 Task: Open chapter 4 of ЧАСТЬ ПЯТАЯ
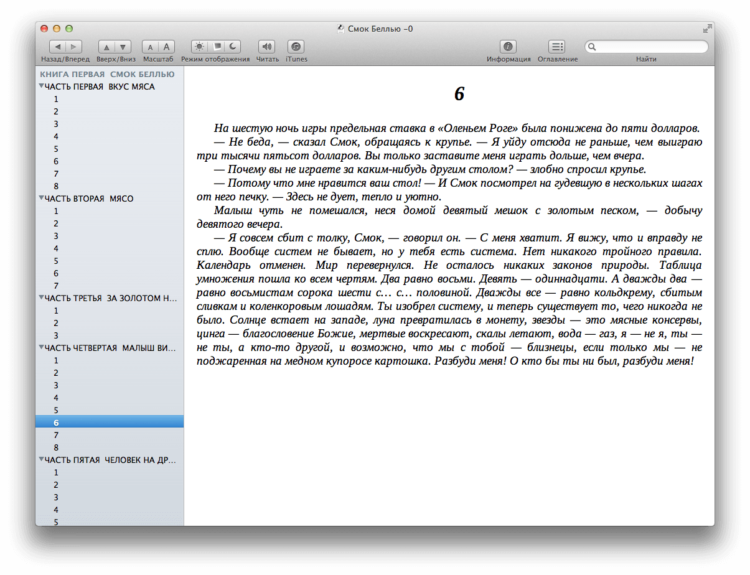pos(56,509)
